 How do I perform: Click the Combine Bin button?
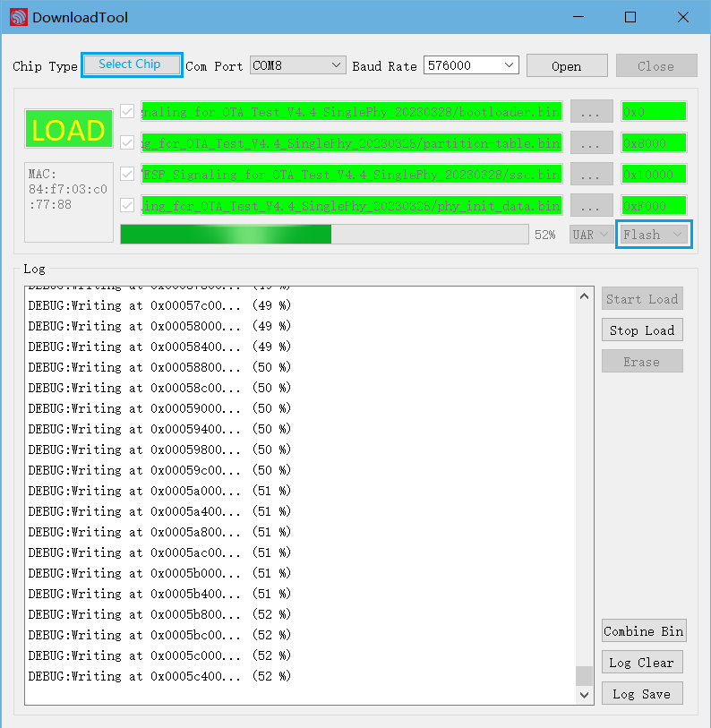tap(643, 631)
